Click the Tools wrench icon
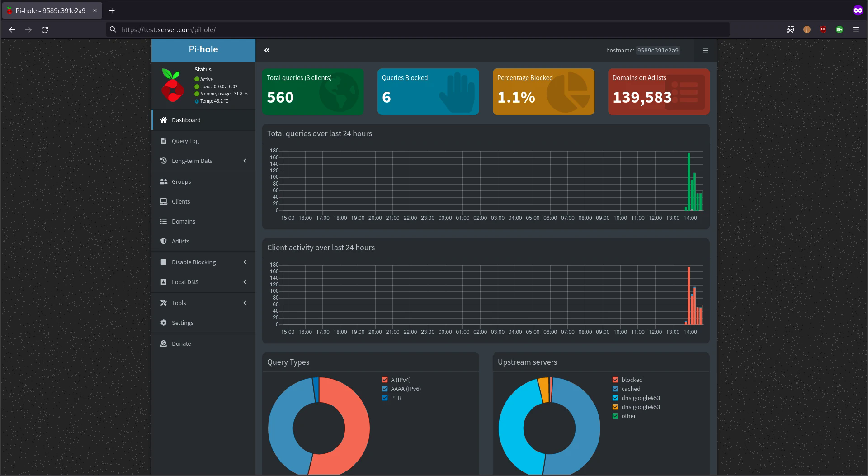Screen dimensions: 868x476 pos(164,303)
